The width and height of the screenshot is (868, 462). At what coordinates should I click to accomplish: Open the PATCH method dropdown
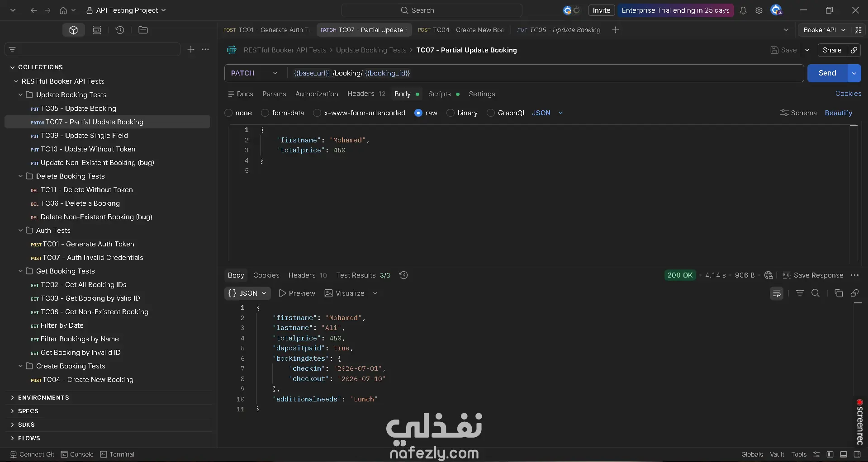click(x=254, y=73)
